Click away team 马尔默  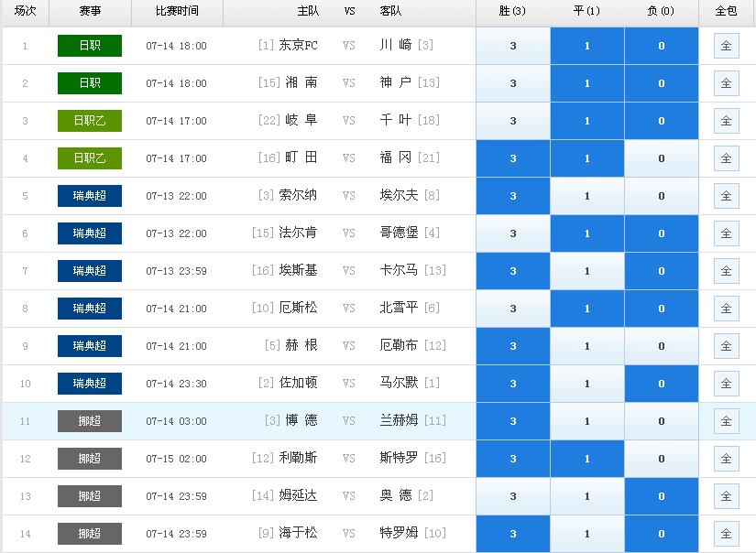point(400,384)
